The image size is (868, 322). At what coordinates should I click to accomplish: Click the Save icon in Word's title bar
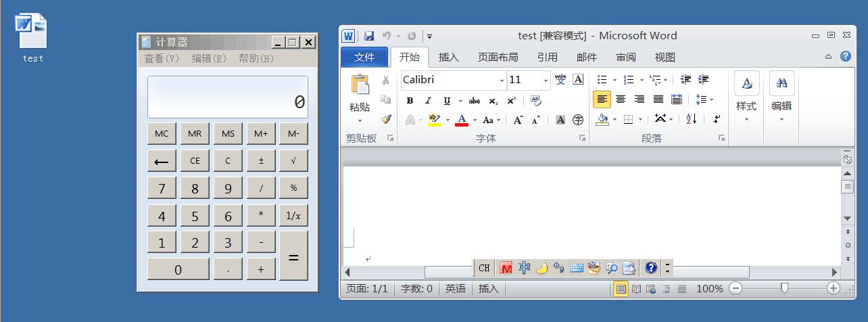pyautogui.click(x=369, y=36)
